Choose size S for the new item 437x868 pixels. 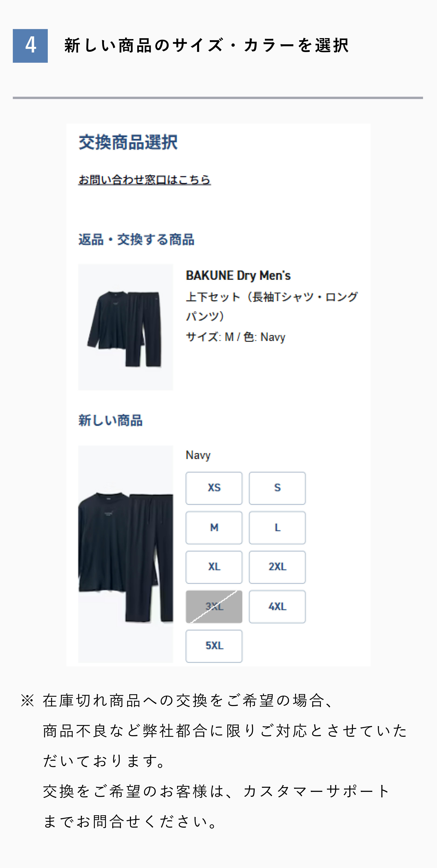(x=277, y=488)
